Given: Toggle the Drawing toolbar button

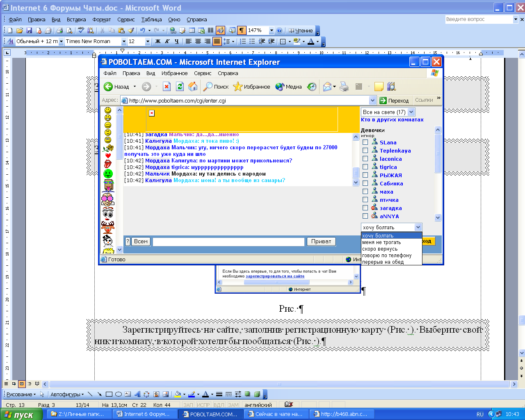Looking at the screenshot, I should tap(220, 30).
